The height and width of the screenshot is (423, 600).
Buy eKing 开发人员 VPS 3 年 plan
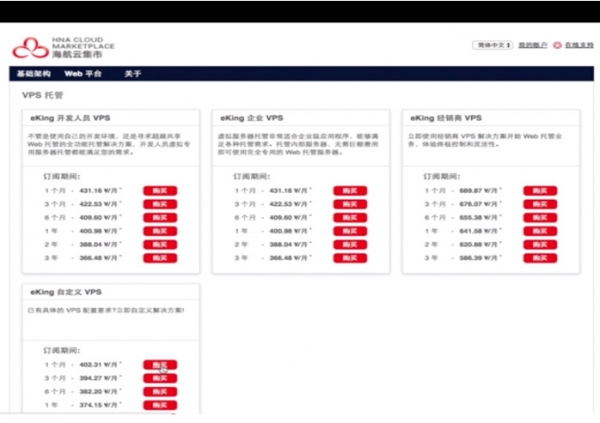point(160,258)
